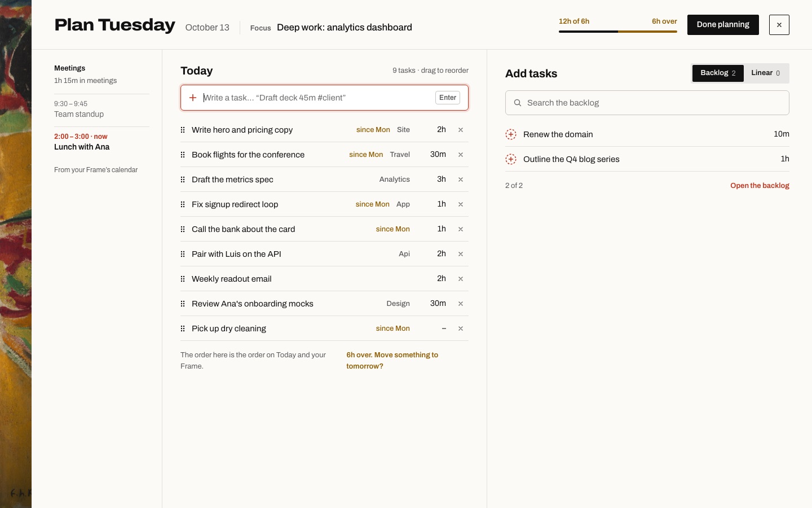Click the dash duration on Pick up dry cleaning
This screenshot has height=508, width=812.
tap(444, 329)
